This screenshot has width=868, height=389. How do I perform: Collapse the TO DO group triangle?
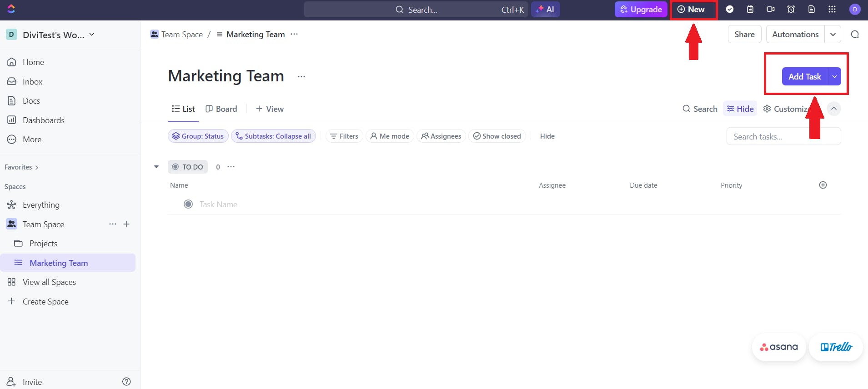pyautogui.click(x=156, y=167)
